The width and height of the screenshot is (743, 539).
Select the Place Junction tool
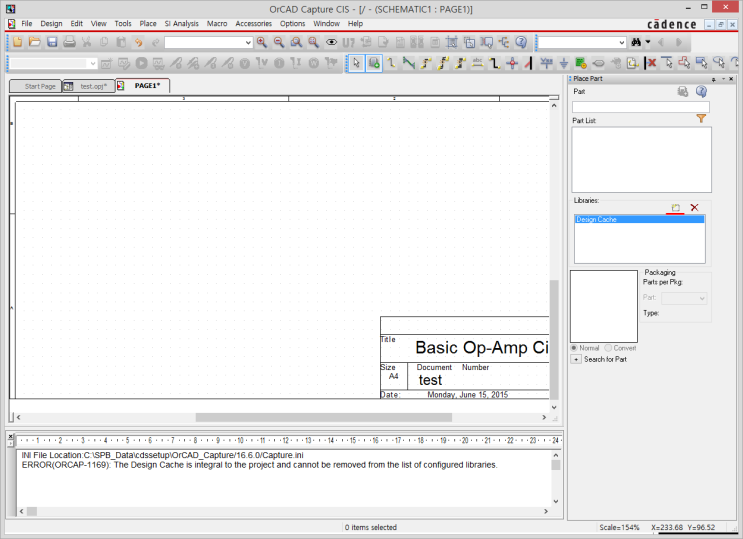click(x=512, y=63)
